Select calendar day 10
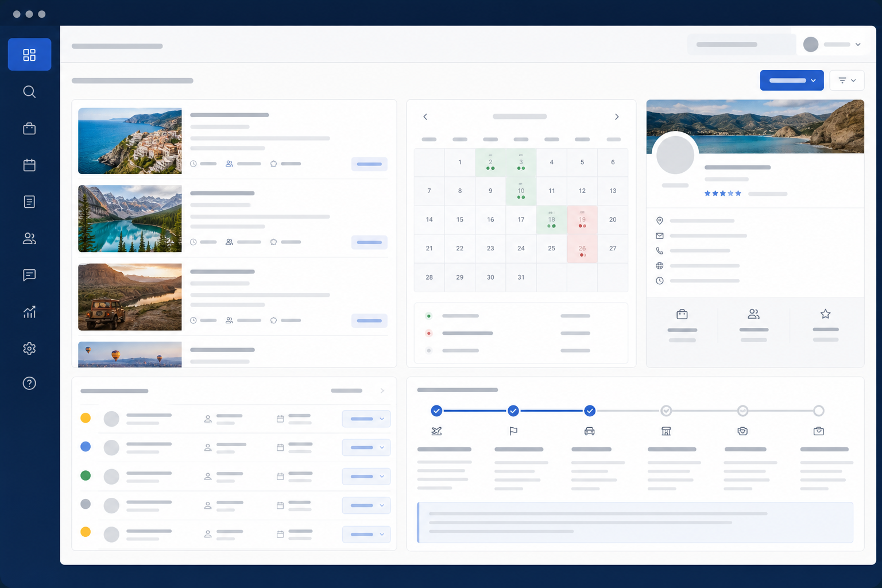This screenshot has height=588, width=882. pyautogui.click(x=521, y=191)
